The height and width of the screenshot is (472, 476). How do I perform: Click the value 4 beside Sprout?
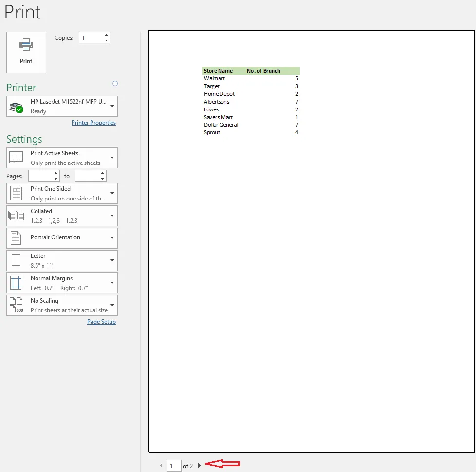[x=297, y=132]
